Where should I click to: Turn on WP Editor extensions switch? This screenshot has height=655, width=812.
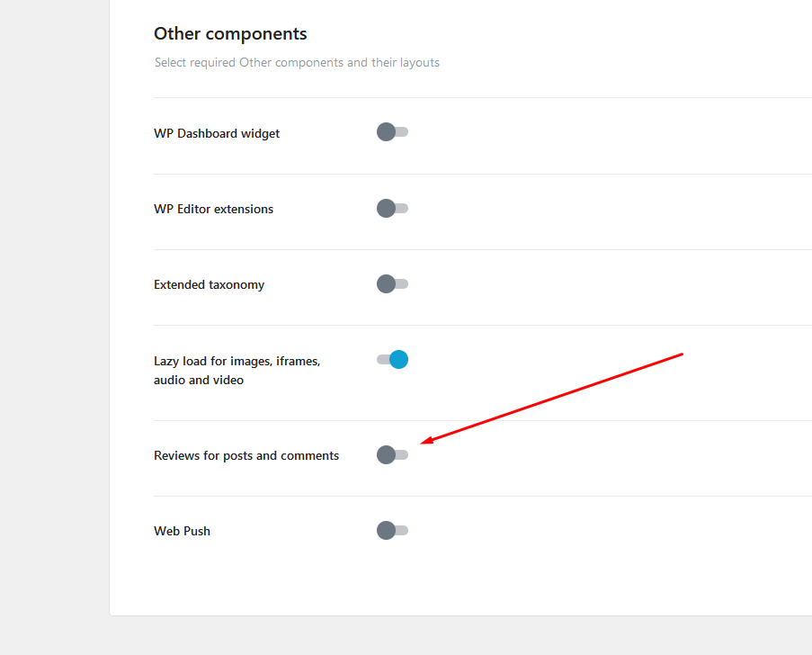coord(393,209)
